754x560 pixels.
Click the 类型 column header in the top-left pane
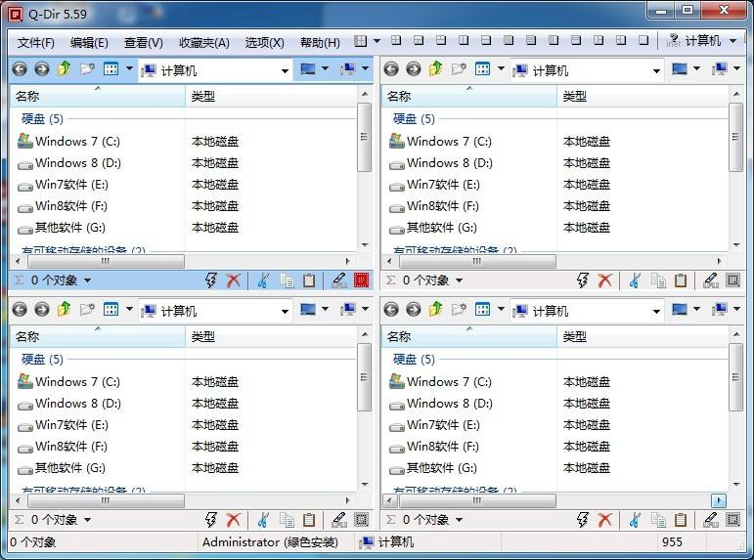point(203,97)
